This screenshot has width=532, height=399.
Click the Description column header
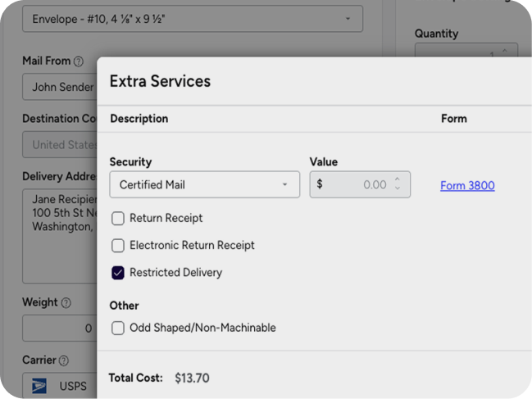pyautogui.click(x=139, y=119)
